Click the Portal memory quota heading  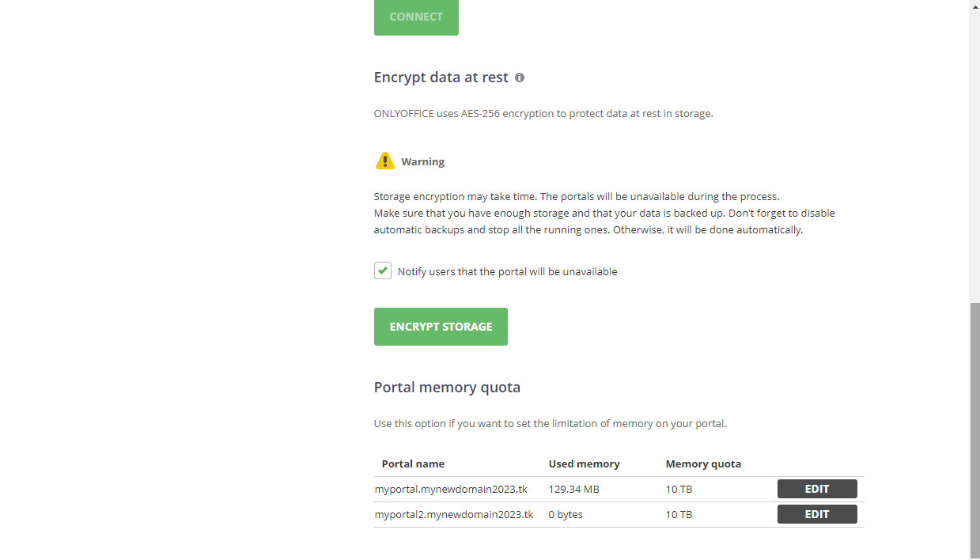point(446,387)
